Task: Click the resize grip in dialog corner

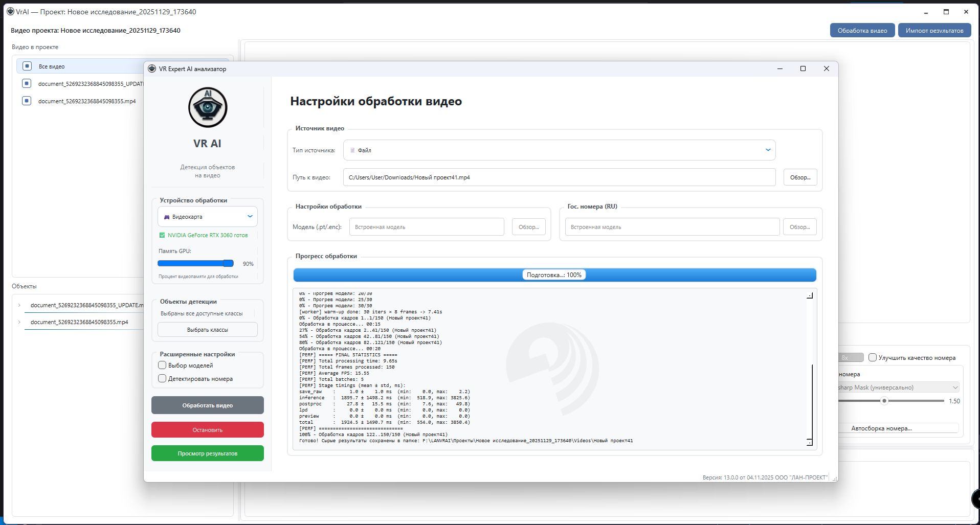Action: (835, 479)
